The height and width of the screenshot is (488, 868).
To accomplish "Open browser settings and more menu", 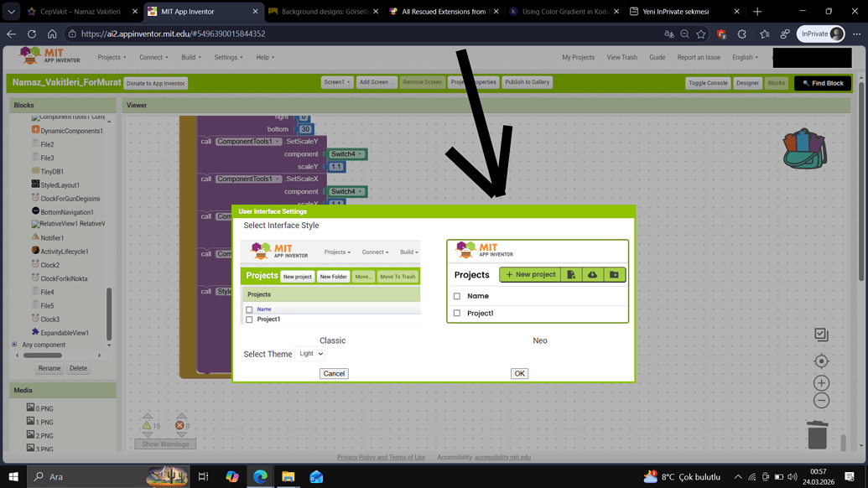I will pyautogui.click(x=857, y=34).
